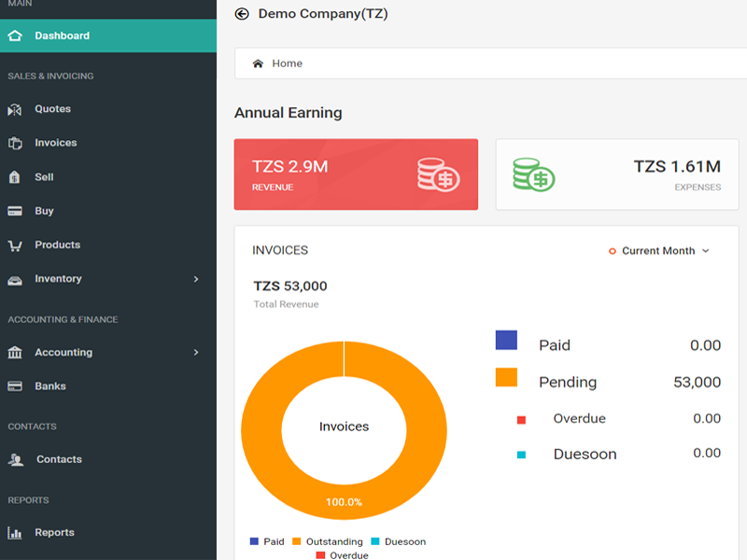747x560 pixels.
Task: Toggle the Outstanding series in chart legend
Action: point(327,541)
